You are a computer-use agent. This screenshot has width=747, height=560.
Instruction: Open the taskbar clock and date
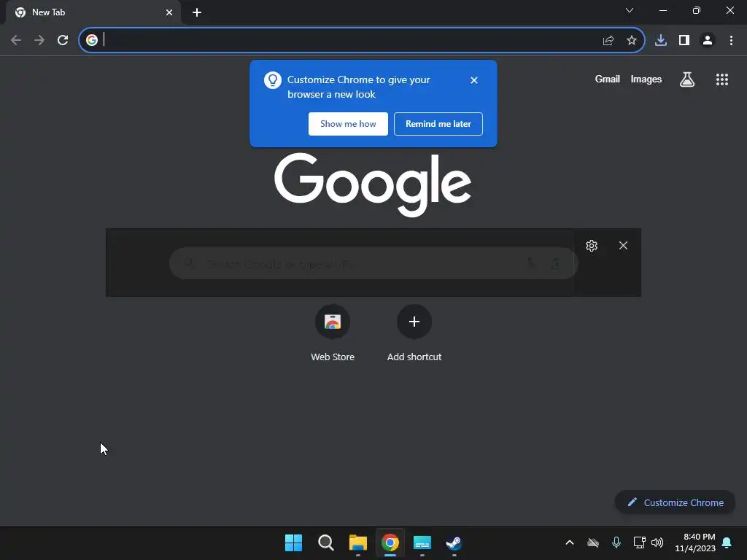(695, 542)
